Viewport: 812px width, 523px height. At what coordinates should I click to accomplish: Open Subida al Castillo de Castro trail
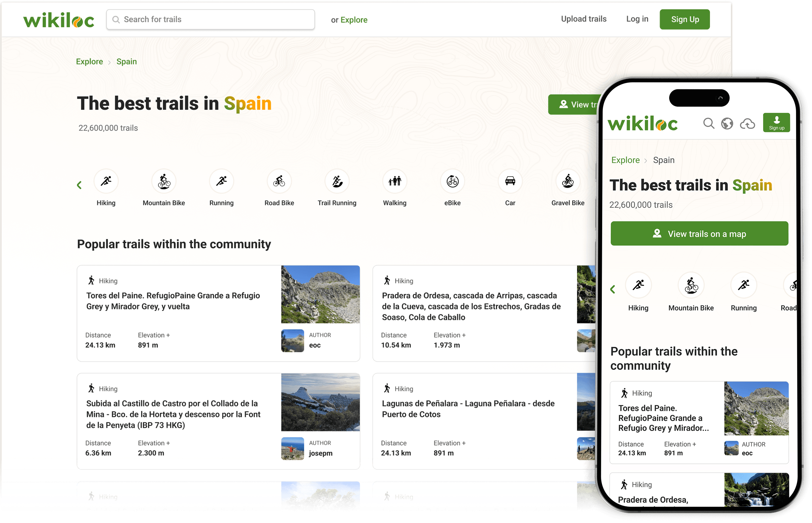173,414
